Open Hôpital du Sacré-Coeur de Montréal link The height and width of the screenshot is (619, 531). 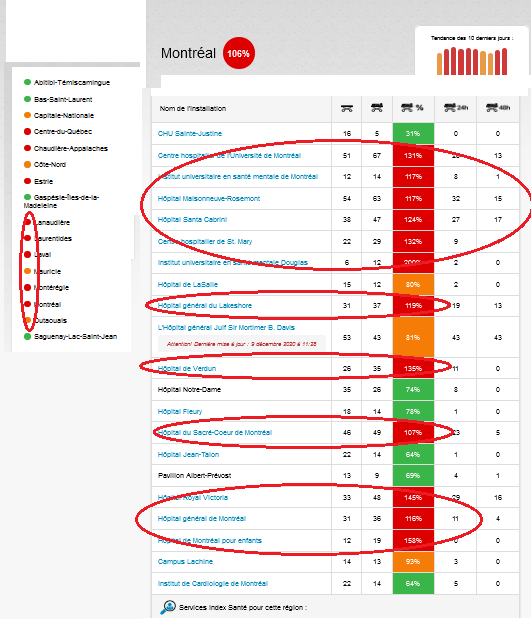tap(215, 433)
